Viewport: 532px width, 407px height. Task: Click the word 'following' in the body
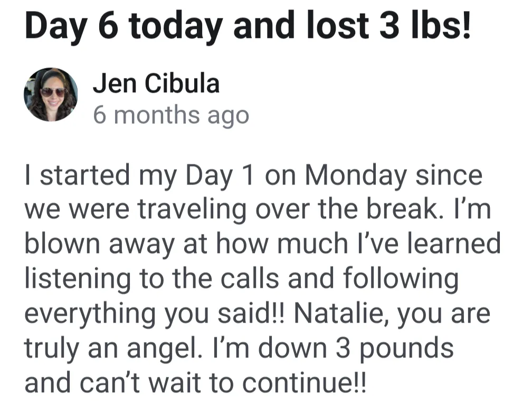401,278
